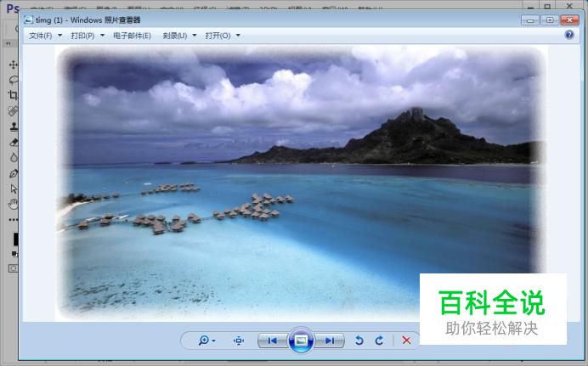
Task: Click the displayed island photo
Action: pyautogui.click(x=301, y=183)
